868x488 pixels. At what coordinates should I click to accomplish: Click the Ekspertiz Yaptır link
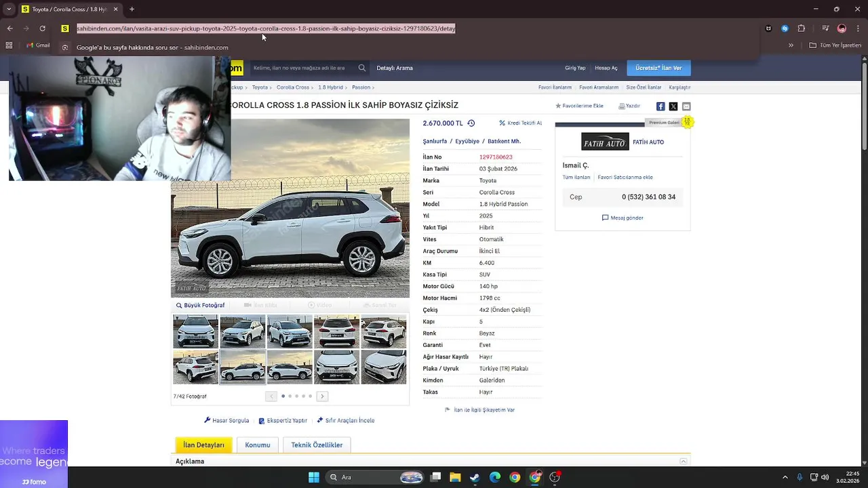pyautogui.click(x=283, y=420)
